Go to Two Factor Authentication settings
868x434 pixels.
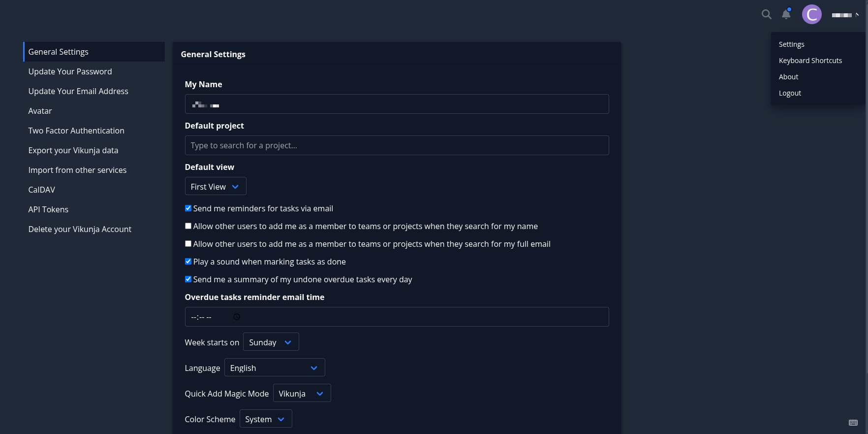pos(76,131)
